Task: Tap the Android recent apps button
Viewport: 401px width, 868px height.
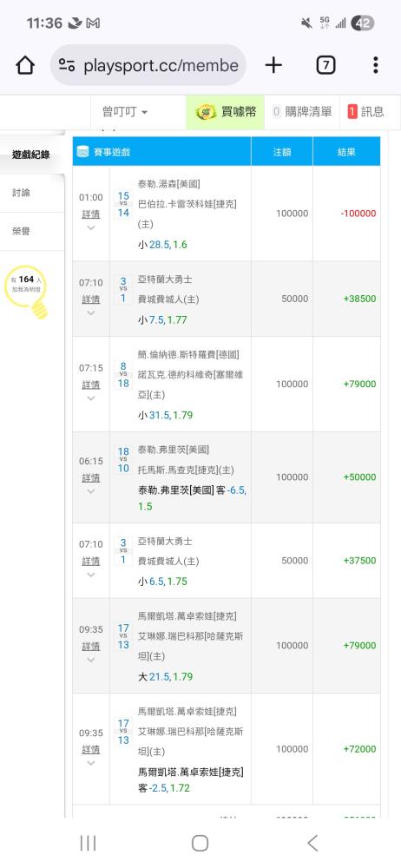Action: pos(88,843)
